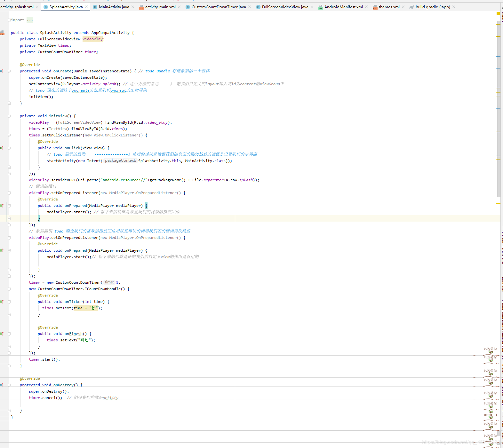The height and width of the screenshot is (448, 503).
Task: Click MainActivity.class in the Intent call
Action: (x=205, y=161)
